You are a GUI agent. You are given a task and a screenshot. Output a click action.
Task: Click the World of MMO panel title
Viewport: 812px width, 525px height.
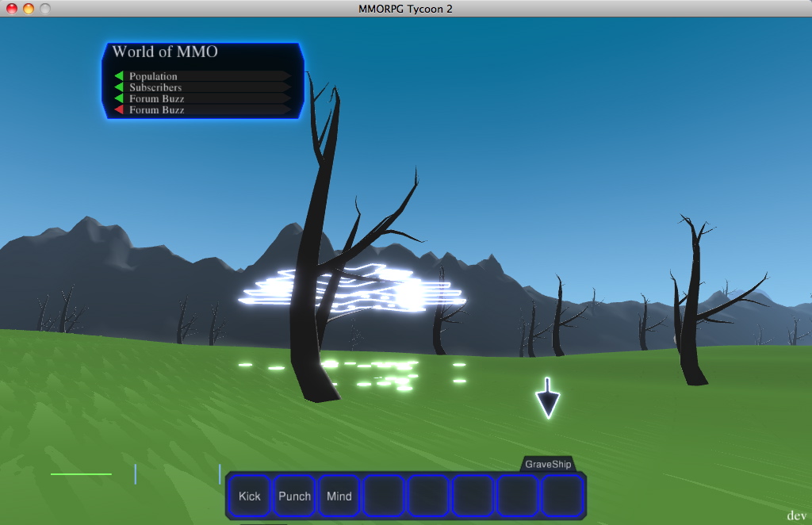[x=165, y=52]
